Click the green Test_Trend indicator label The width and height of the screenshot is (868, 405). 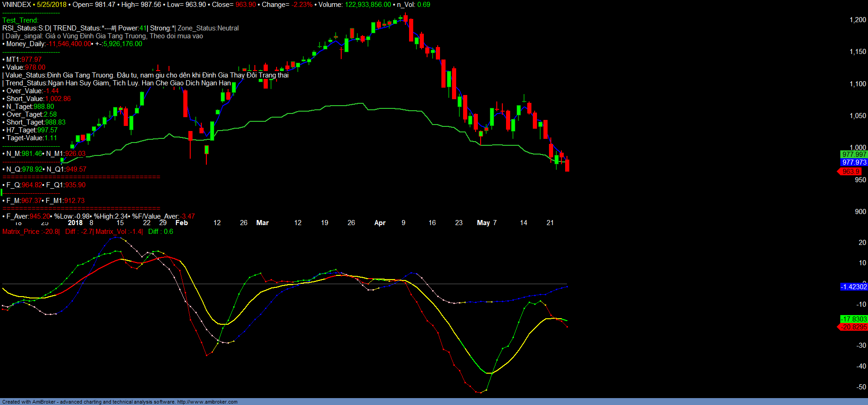coord(20,20)
